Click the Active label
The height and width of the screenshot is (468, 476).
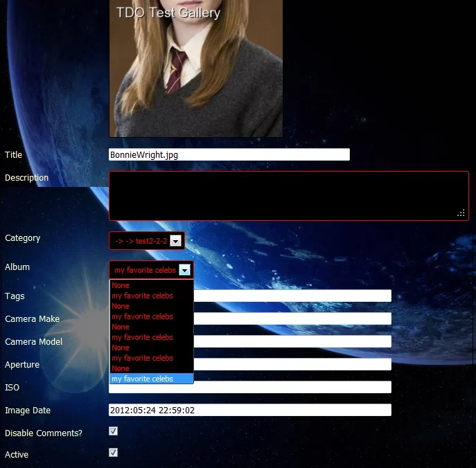(17, 455)
